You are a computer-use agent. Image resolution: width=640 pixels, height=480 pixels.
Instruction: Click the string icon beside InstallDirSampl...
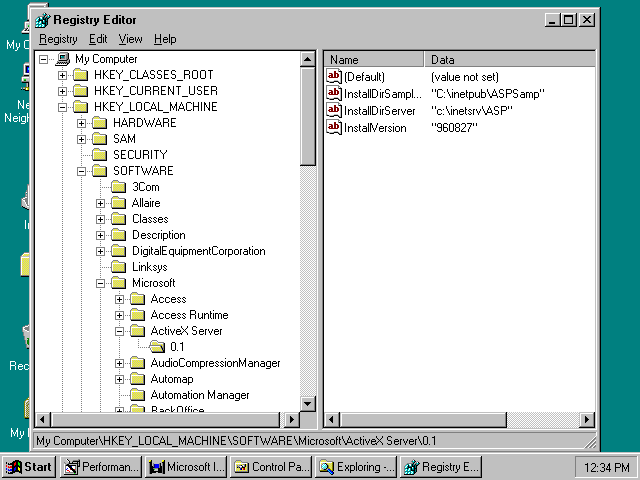point(334,93)
